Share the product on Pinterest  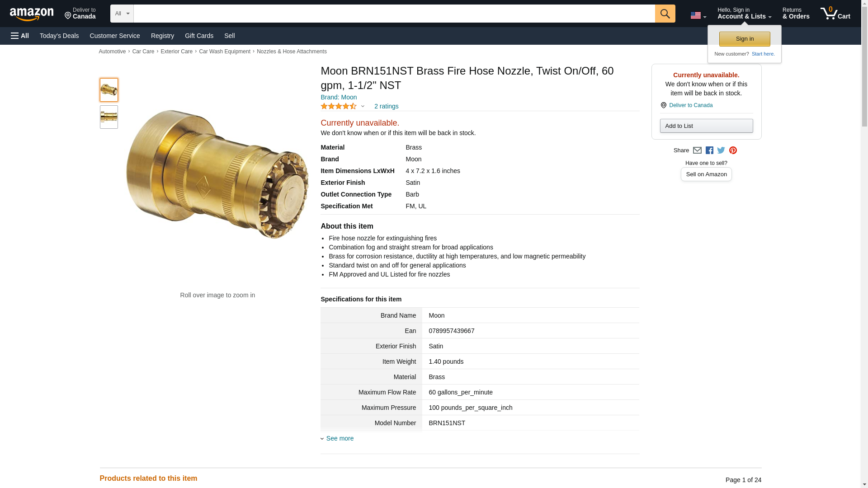tap(733, 150)
